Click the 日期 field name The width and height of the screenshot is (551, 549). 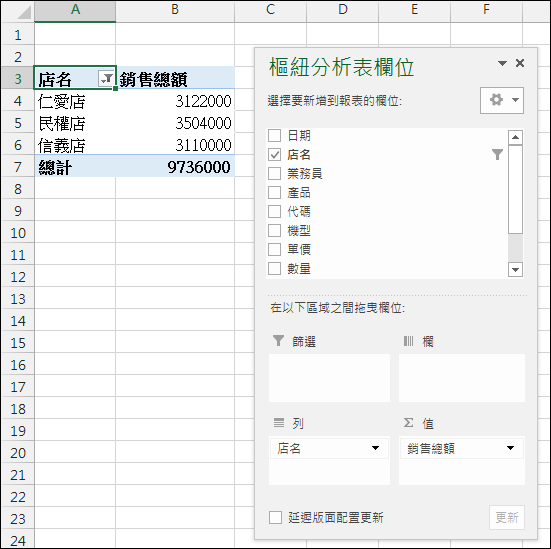[299, 135]
